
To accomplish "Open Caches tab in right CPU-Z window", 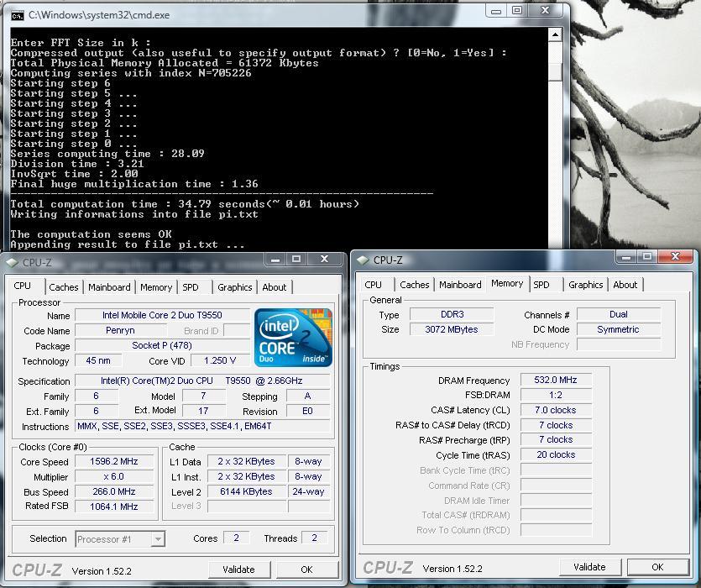I will [415, 285].
